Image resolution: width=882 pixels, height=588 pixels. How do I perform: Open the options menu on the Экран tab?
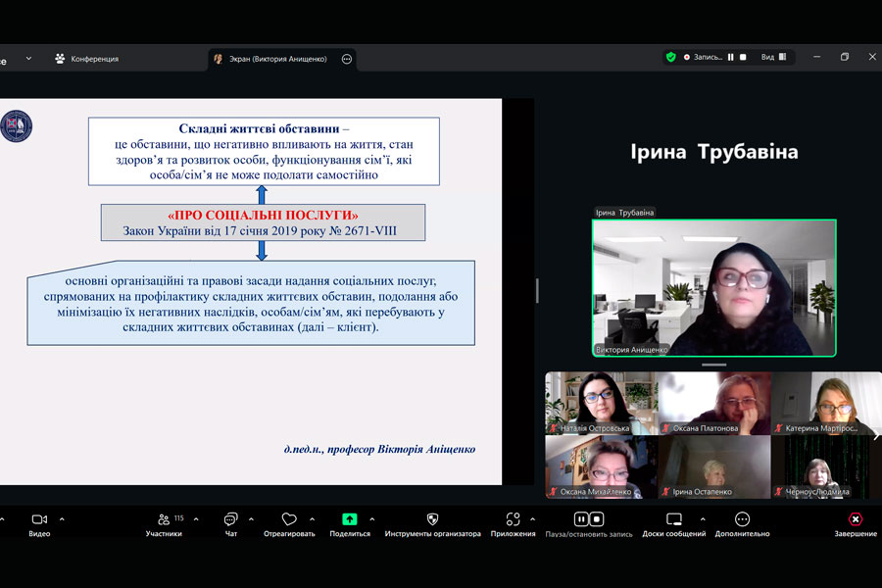347,59
